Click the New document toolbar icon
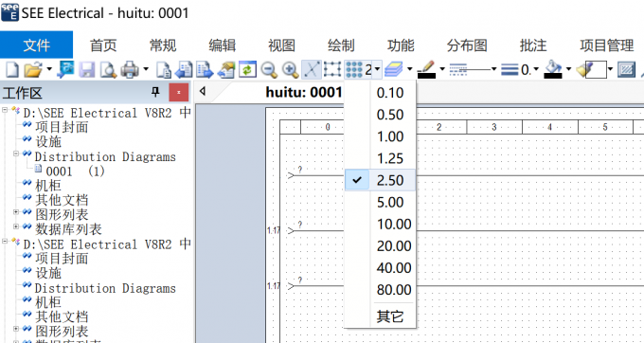 (12, 70)
